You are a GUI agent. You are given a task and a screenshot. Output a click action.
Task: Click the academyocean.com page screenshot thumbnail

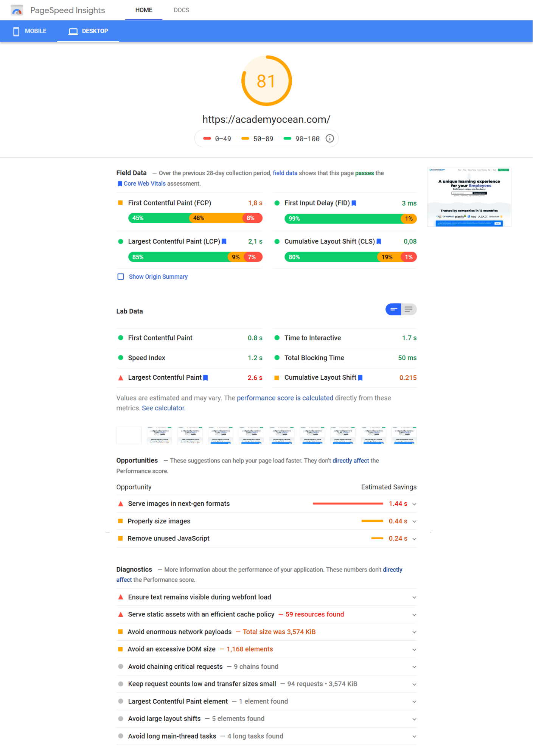coord(469,197)
